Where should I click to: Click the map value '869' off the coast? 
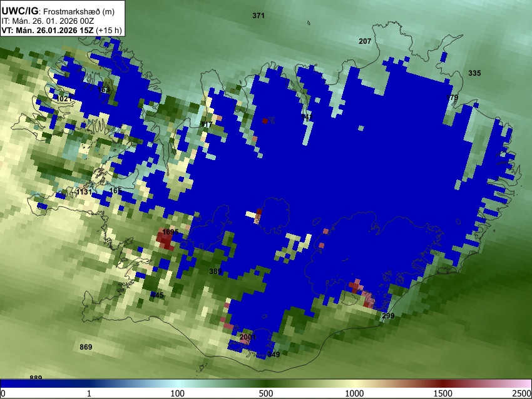click(x=86, y=347)
